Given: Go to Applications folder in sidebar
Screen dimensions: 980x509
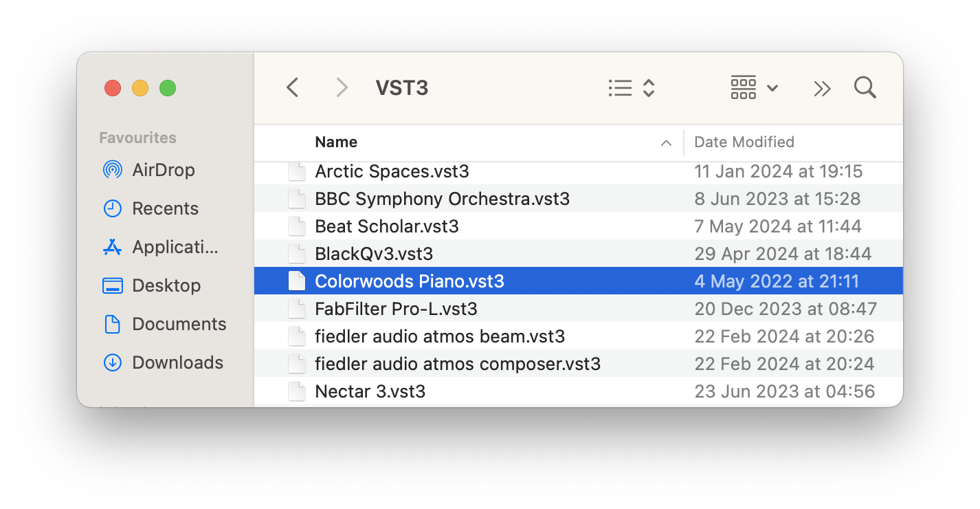Looking at the screenshot, I should click(x=175, y=247).
